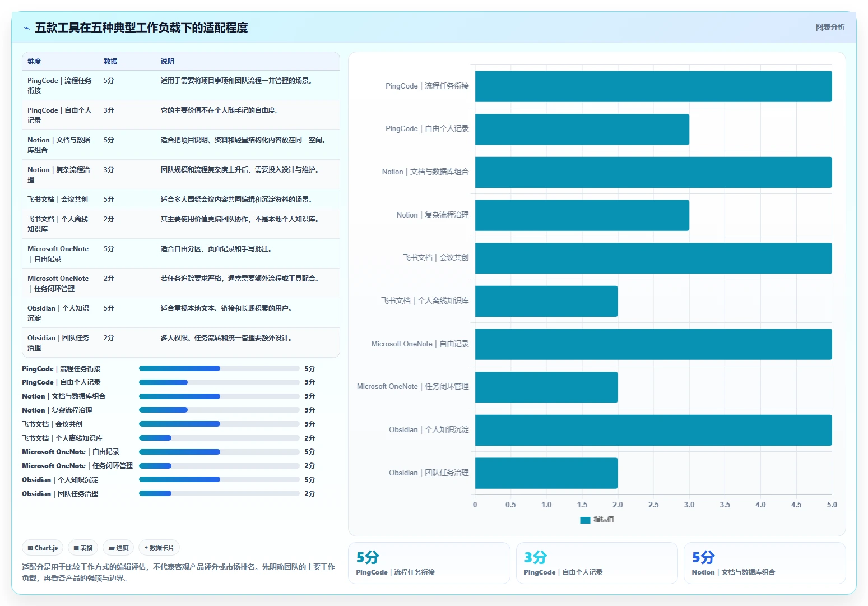
Task: Select the Chart.js tag below the progress list
Action: [43, 548]
